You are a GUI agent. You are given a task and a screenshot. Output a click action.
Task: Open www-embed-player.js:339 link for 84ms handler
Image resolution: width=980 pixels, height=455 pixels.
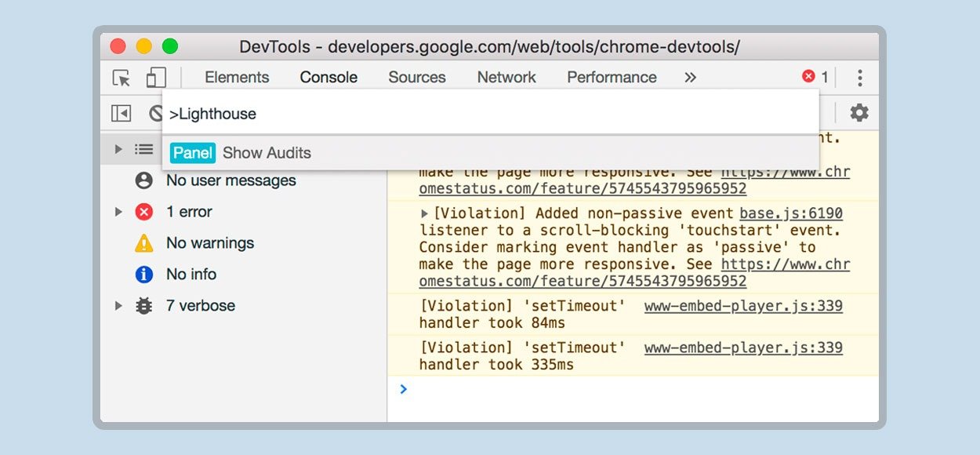(x=743, y=306)
